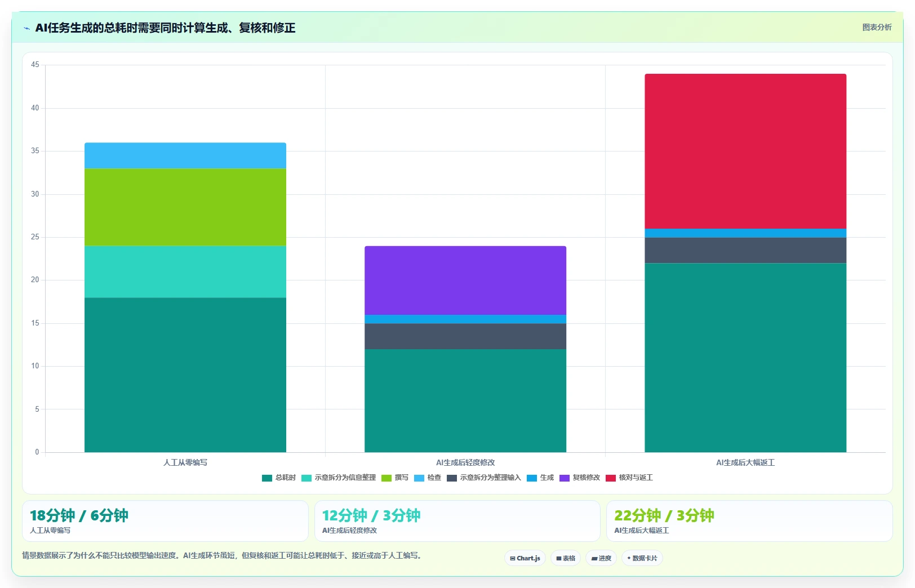Click the sparkline icon beside the chart title
Viewport: 915px width, 588px height.
27,28
